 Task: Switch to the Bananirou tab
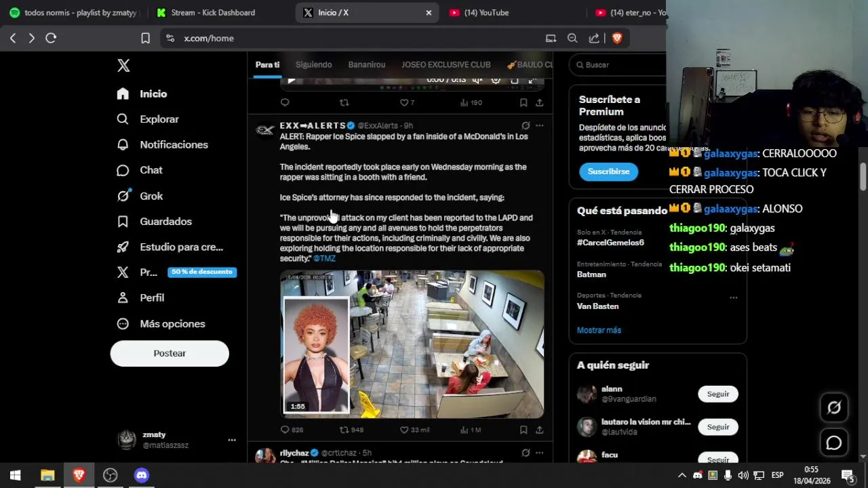[x=367, y=64]
